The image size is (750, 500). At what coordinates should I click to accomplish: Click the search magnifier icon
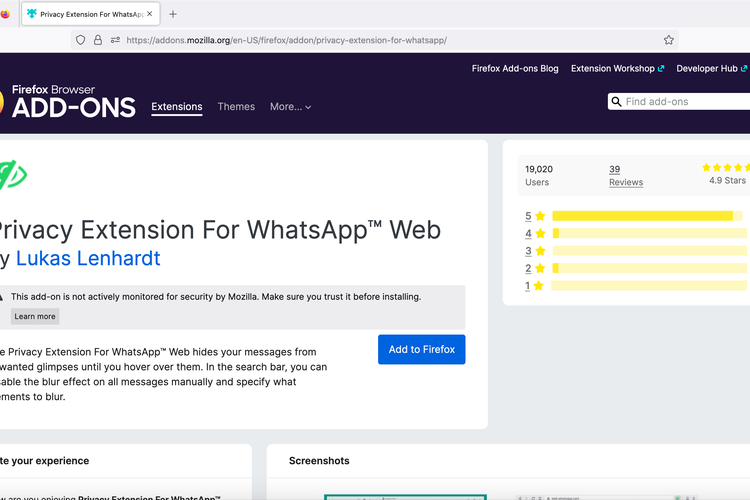(x=616, y=102)
